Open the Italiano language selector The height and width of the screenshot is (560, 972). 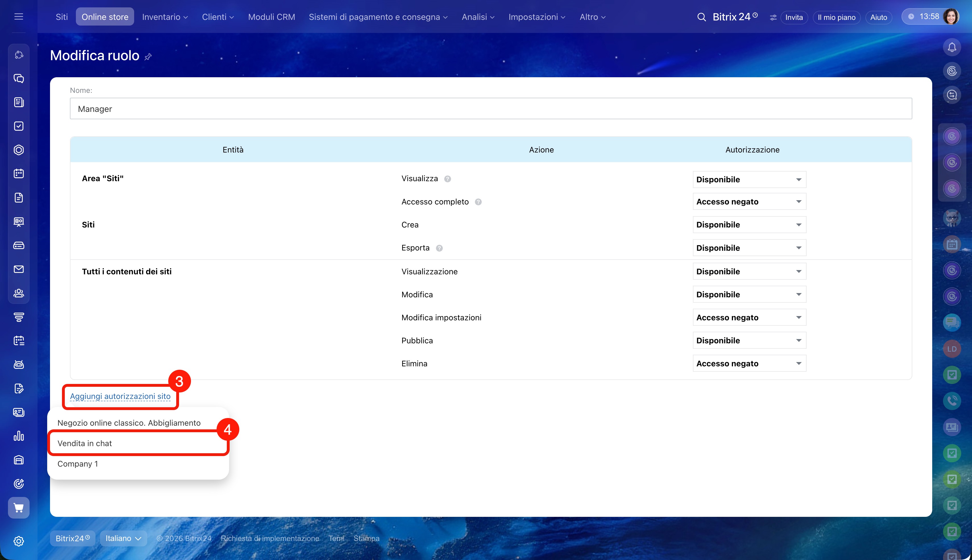(123, 538)
